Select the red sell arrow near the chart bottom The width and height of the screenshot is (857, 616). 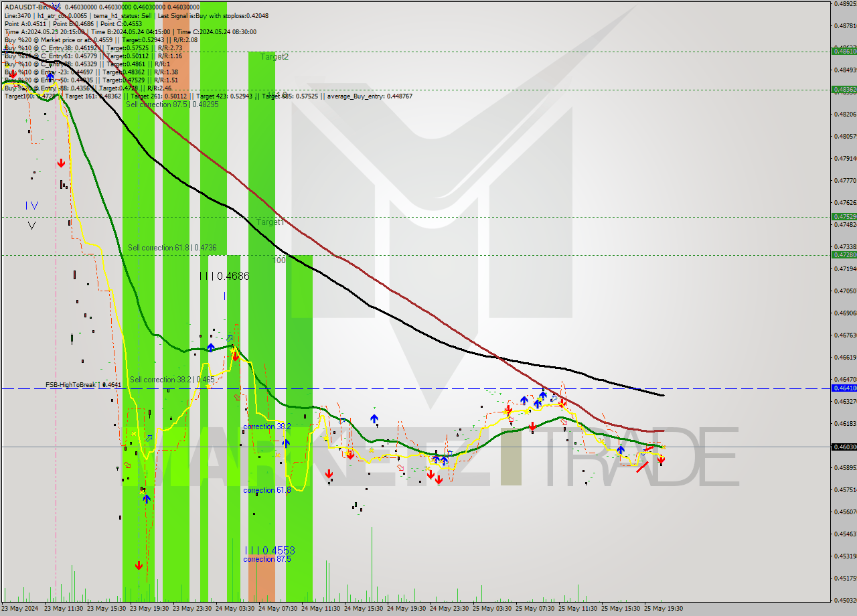pos(139,564)
